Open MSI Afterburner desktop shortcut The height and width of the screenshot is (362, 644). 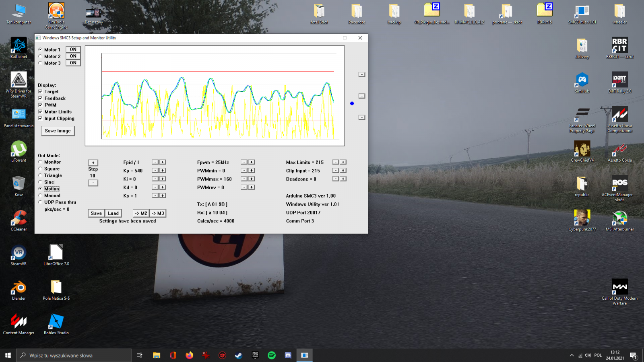619,219
